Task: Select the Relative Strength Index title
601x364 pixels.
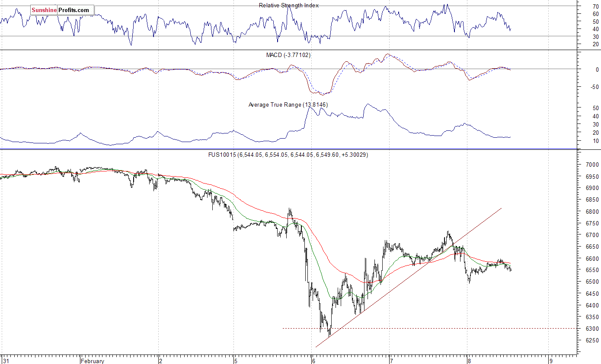Action: point(289,5)
